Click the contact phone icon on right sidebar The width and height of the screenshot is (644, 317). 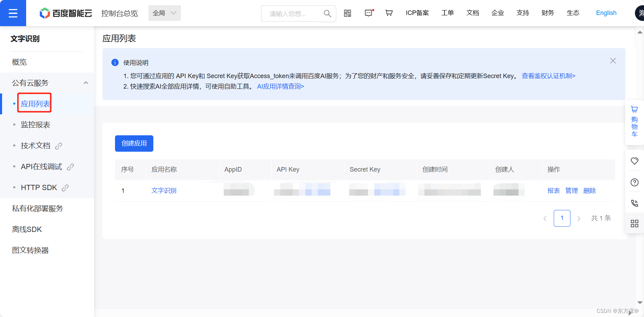[x=634, y=203]
